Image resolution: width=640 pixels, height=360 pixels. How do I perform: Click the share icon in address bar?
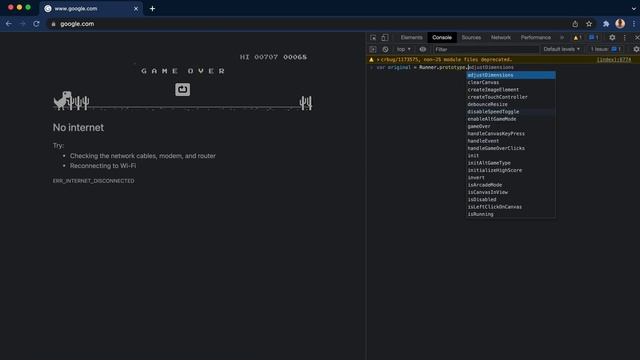point(575,24)
